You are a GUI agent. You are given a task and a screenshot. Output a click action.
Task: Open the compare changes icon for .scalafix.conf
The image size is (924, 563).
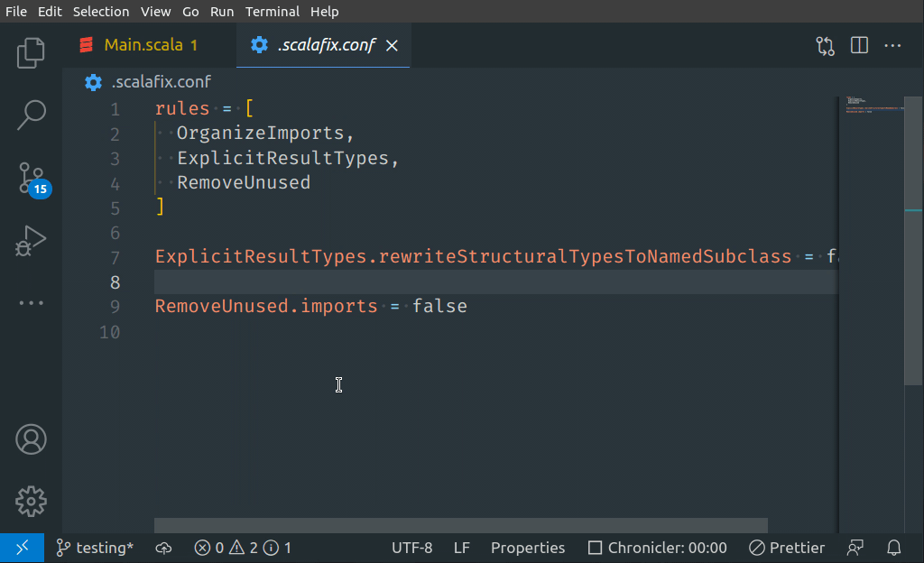point(824,44)
